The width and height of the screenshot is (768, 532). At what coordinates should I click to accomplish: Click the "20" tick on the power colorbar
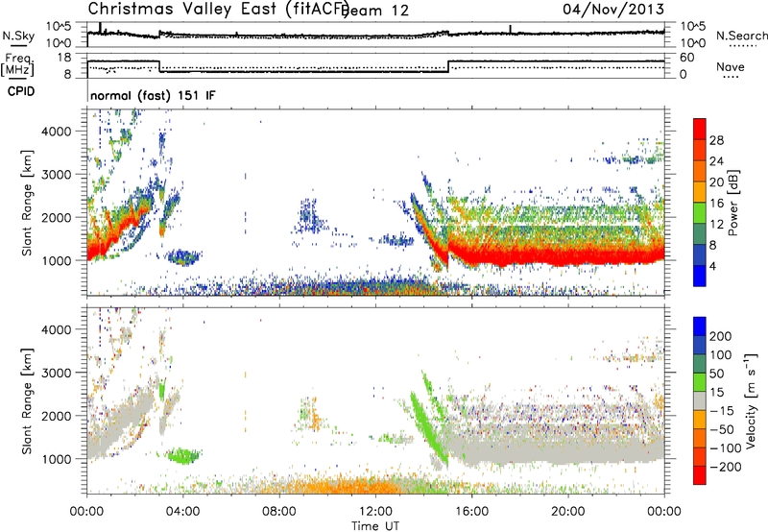[x=716, y=182]
